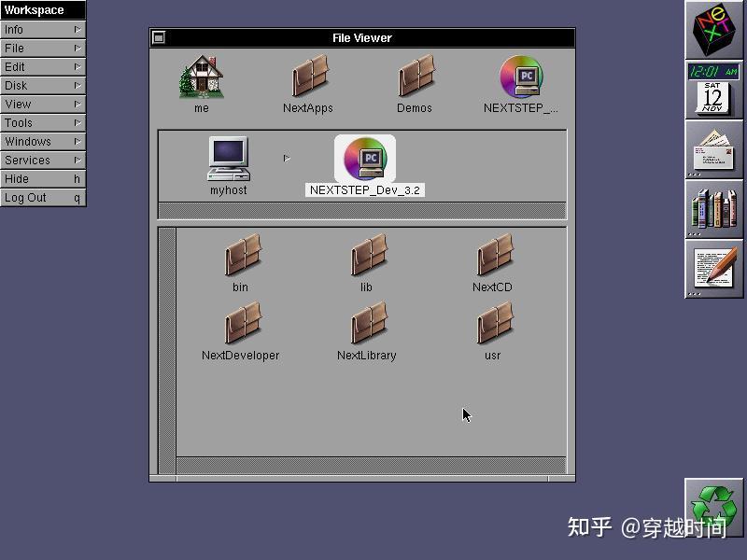
Task: Open the Windows submenu
Action: pos(43,142)
